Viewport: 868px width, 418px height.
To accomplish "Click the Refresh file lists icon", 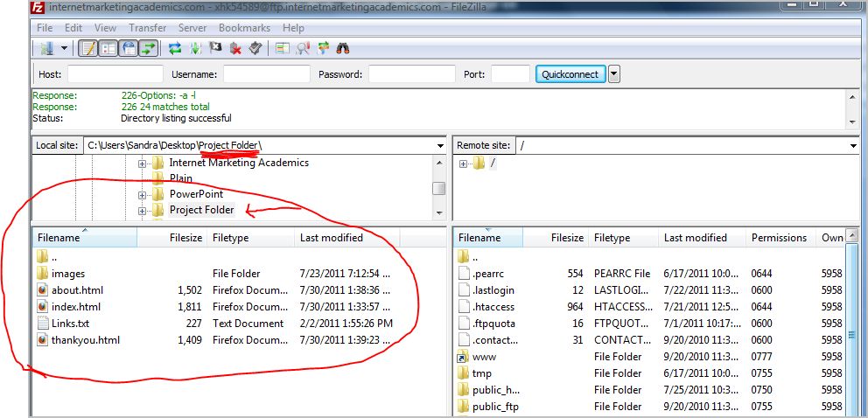I will (175, 48).
